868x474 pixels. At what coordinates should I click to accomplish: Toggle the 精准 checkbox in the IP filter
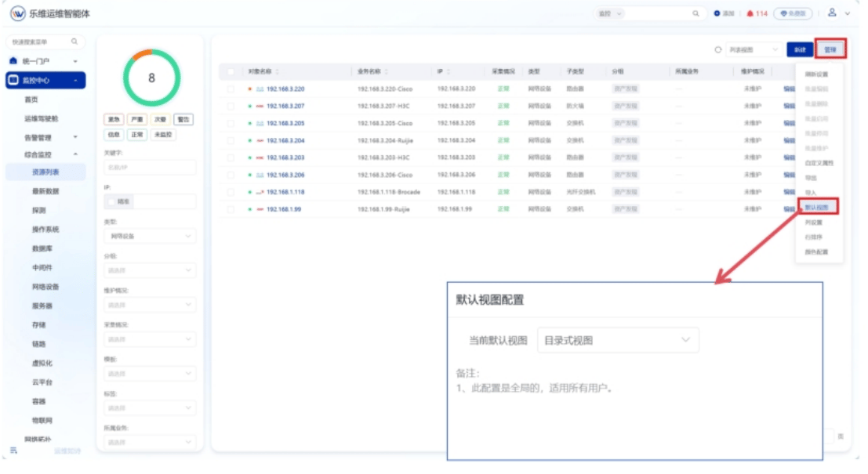tap(111, 202)
